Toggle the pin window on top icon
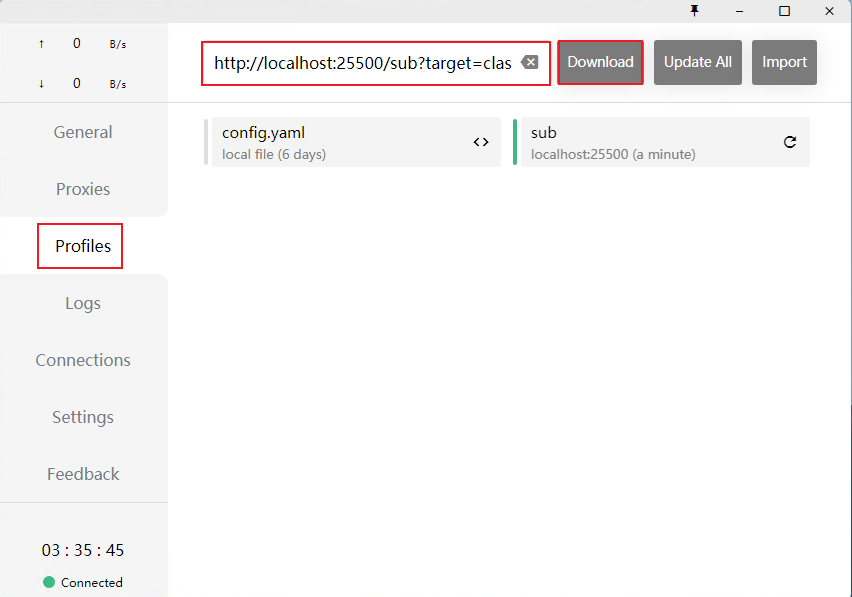Viewport: 852px width, 597px height. (x=694, y=11)
